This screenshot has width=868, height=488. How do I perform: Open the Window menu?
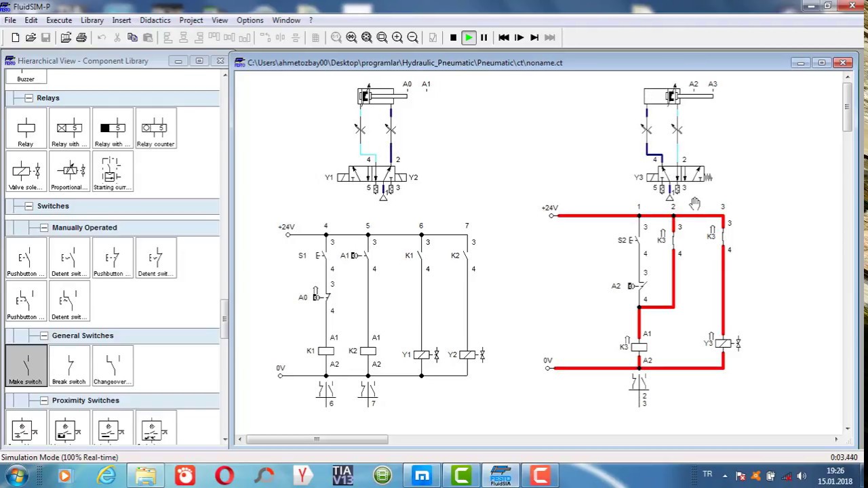coord(286,20)
